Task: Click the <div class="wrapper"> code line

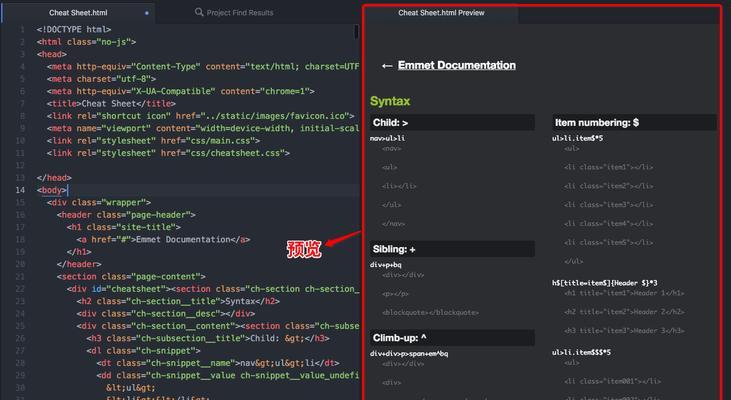Action: coord(99,202)
